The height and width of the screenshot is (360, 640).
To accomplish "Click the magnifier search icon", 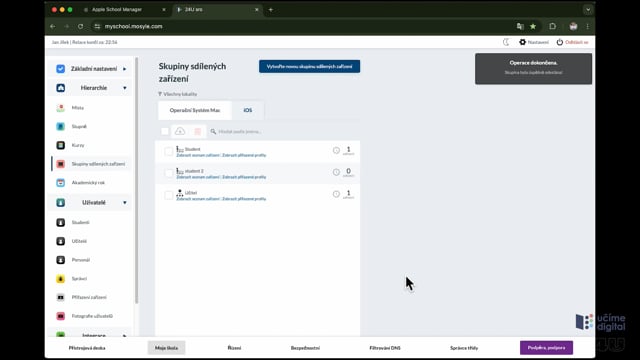I will point(213,131).
